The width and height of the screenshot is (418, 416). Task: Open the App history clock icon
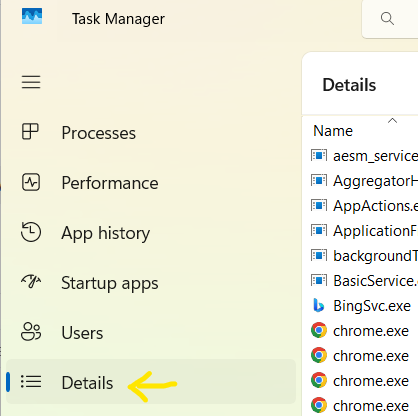[31, 232]
